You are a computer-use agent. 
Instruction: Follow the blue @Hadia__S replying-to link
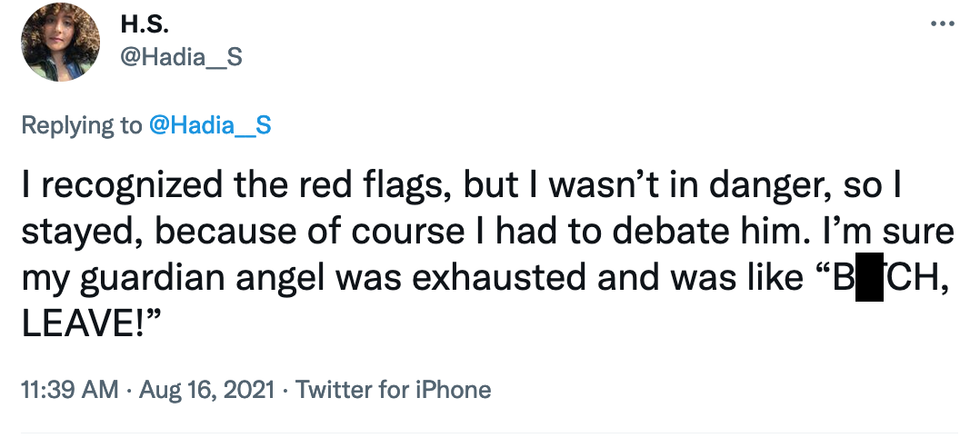(210, 127)
